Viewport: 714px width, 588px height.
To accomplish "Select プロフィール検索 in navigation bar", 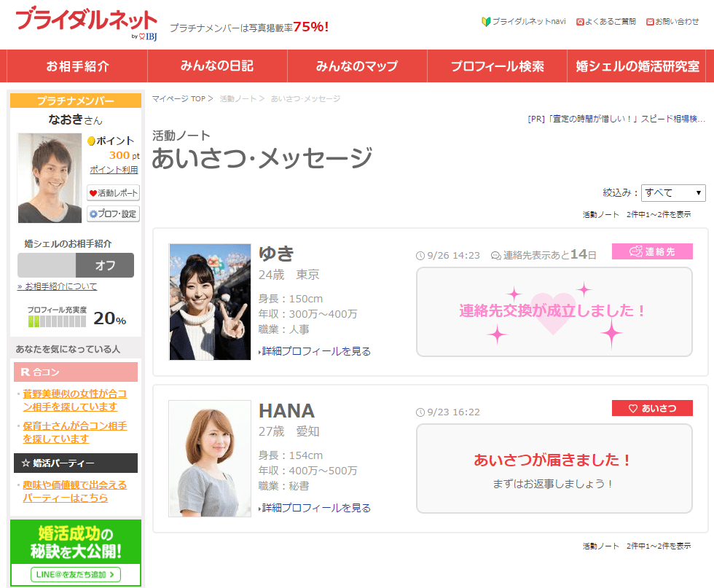I will 497,66.
